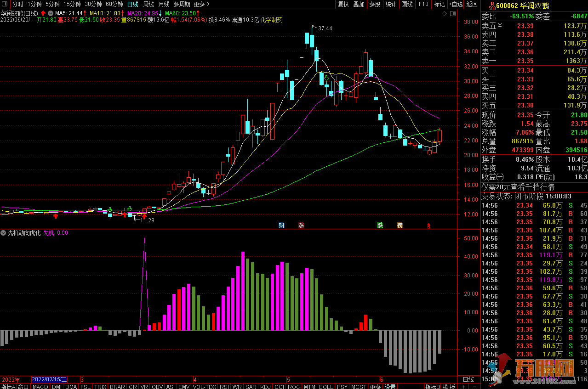Image resolution: width=588 pixels, height=389 pixels.
Task: Click the 仅需20元查看千档行情 link
Action: pos(518,187)
